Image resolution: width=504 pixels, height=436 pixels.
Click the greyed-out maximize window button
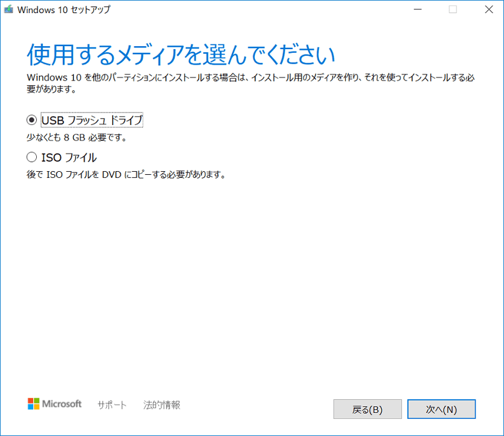tap(453, 9)
